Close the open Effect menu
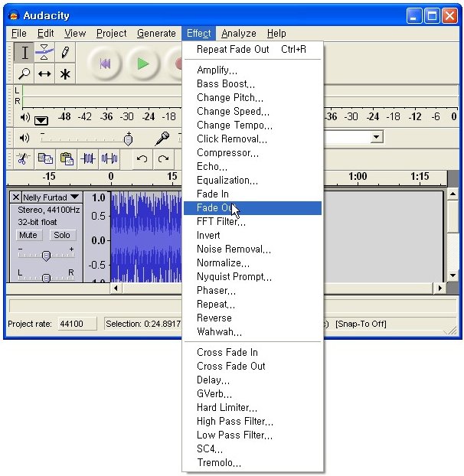This screenshot has height=476, width=464. point(198,33)
